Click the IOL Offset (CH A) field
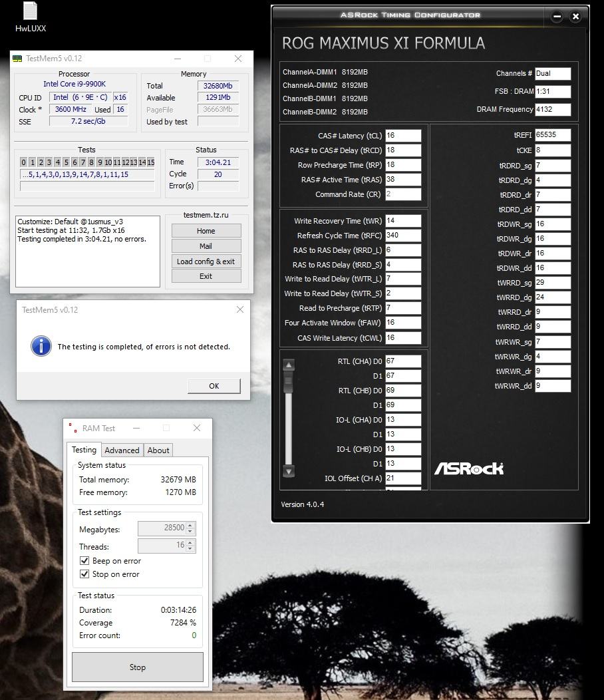This screenshot has width=604, height=700. [x=403, y=478]
